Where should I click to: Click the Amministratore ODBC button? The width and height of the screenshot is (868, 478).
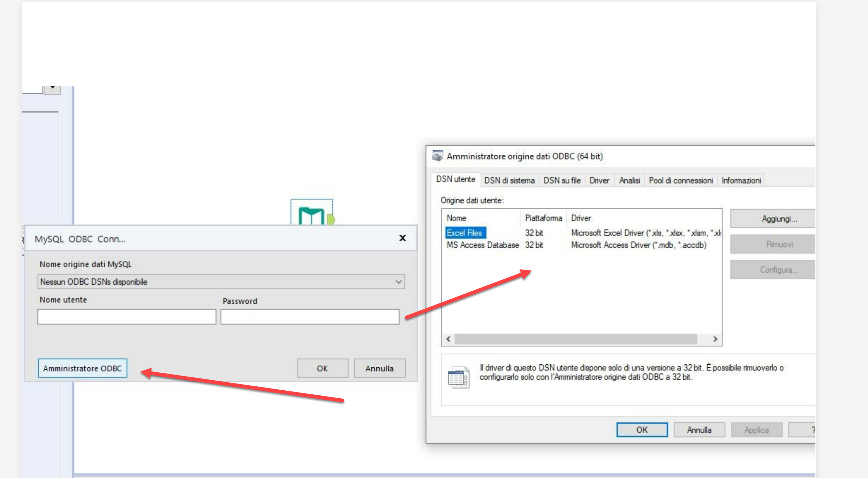(83, 368)
